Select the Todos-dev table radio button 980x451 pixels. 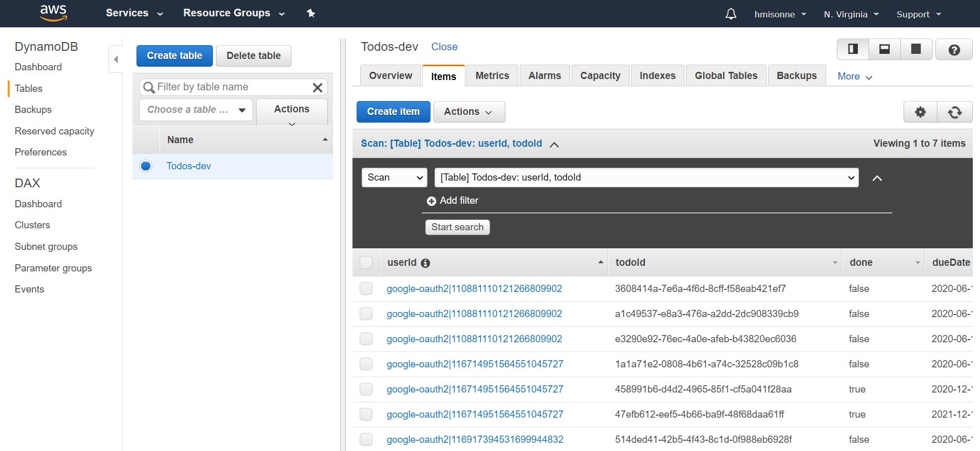click(146, 166)
